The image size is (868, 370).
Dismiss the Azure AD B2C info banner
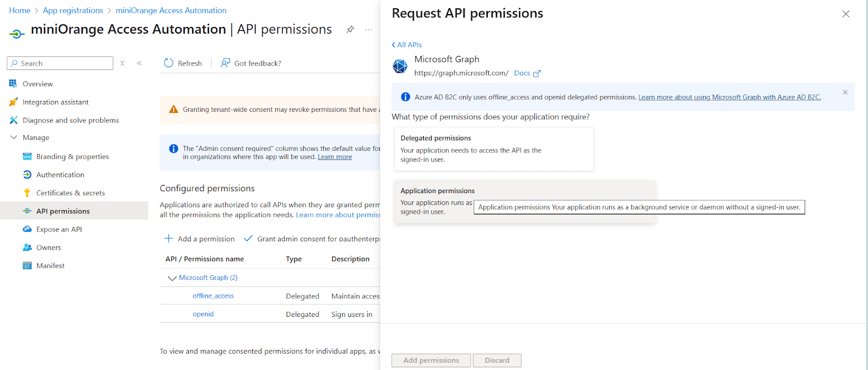point(845,92)
